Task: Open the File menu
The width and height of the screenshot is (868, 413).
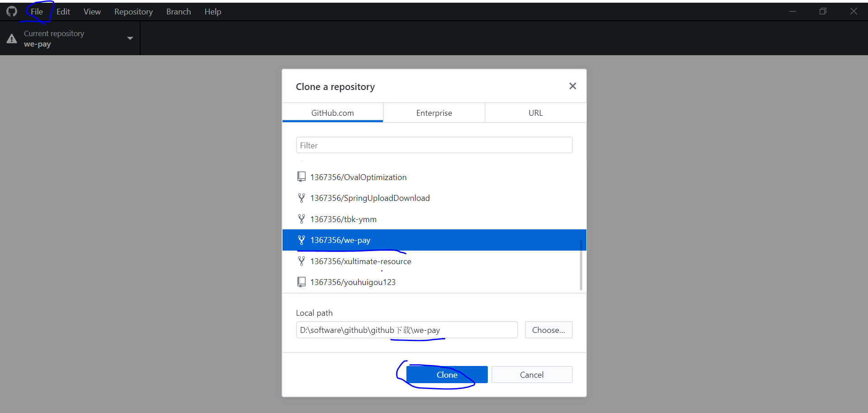Action: coord(37,12)
